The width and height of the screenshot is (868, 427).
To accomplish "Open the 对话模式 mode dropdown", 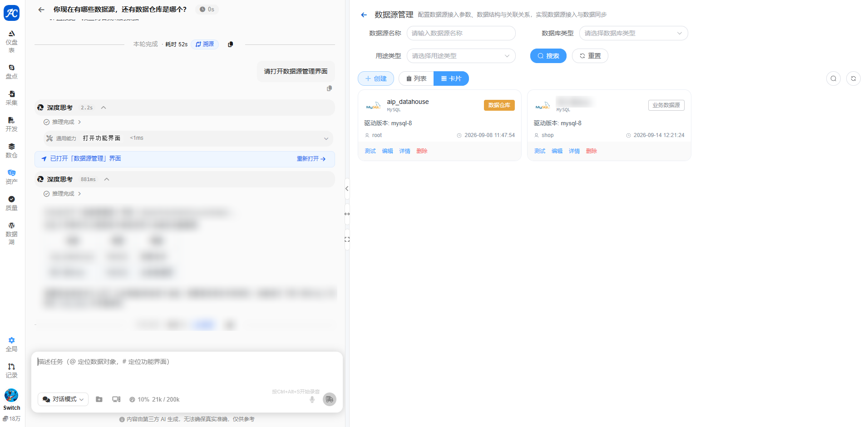I will [x=63, y=399].
